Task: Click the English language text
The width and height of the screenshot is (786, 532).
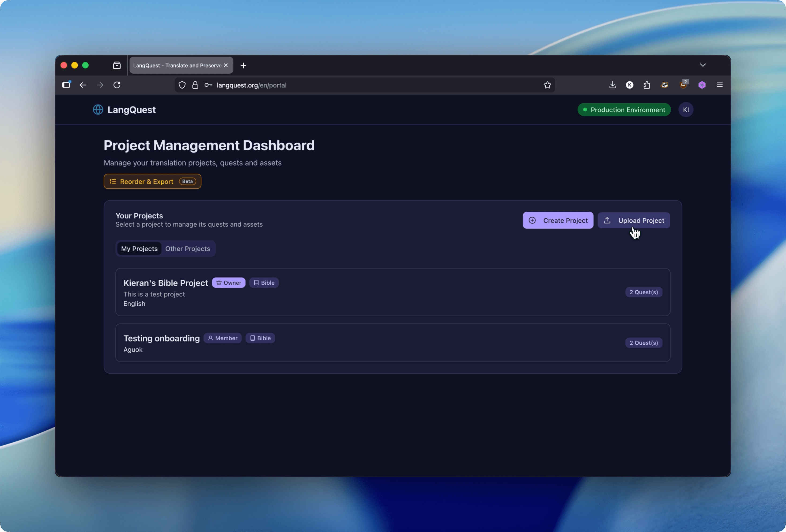Action: [134, 304]
